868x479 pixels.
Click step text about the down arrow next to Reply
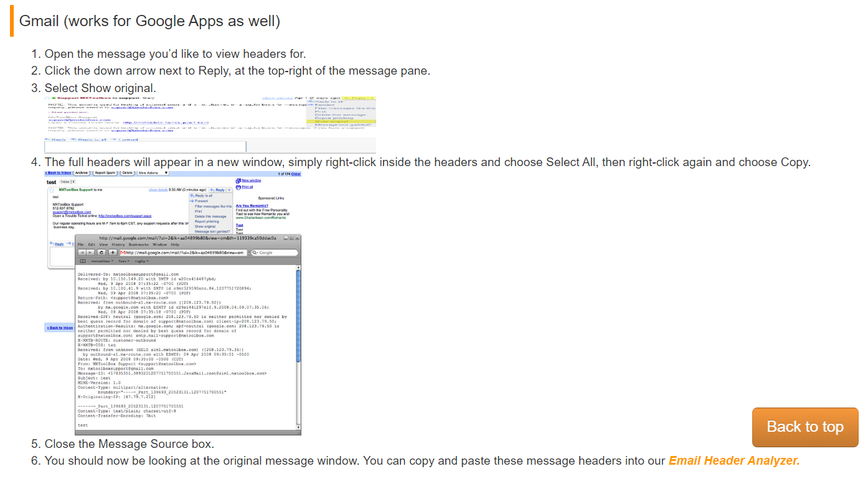[x=237, y=71]
